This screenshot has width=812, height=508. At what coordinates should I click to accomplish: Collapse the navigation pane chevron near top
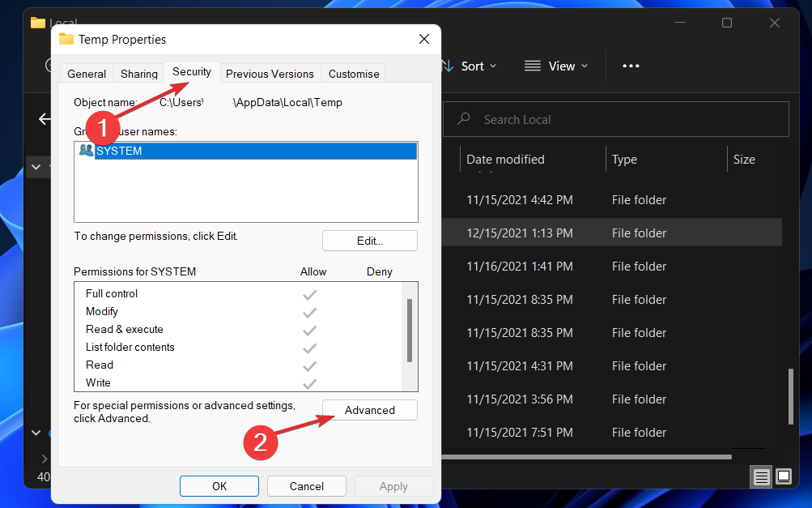(36, 167)
